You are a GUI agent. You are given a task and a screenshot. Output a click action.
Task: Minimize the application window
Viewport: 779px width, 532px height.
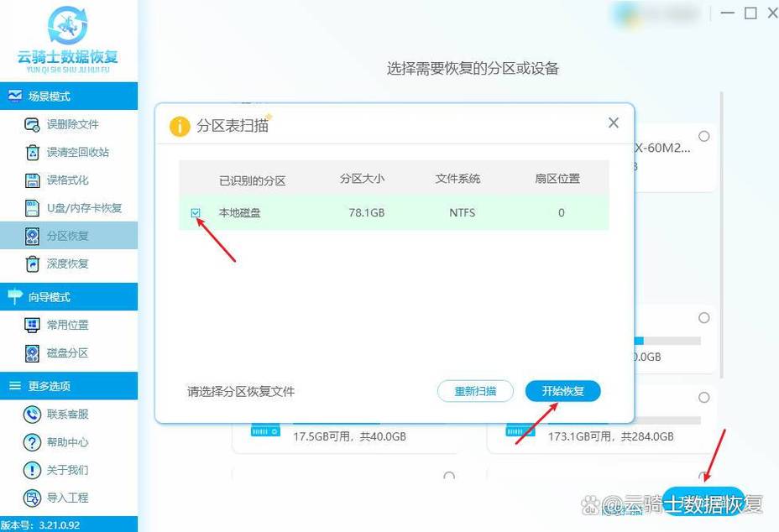click(728, 13)
